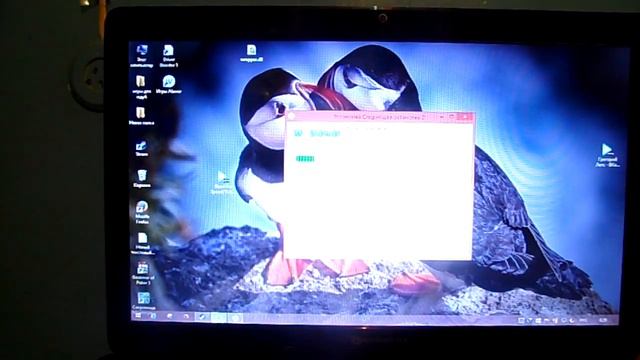Switch input language in system tray
640x360 pixels.
[x=583, y=320]
